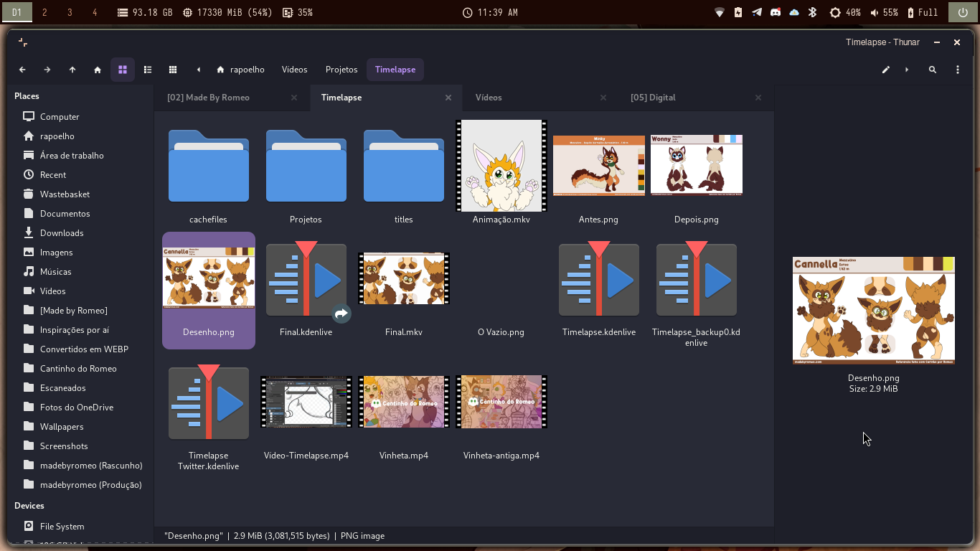Expand the path bar left chevron
Screen dimensions: 980x551
tap(199, 70)
